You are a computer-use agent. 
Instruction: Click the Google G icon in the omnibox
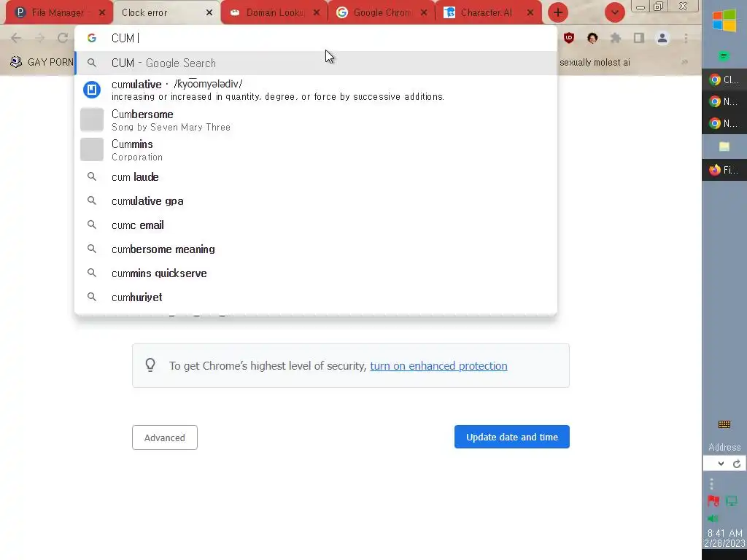point(92,38)
